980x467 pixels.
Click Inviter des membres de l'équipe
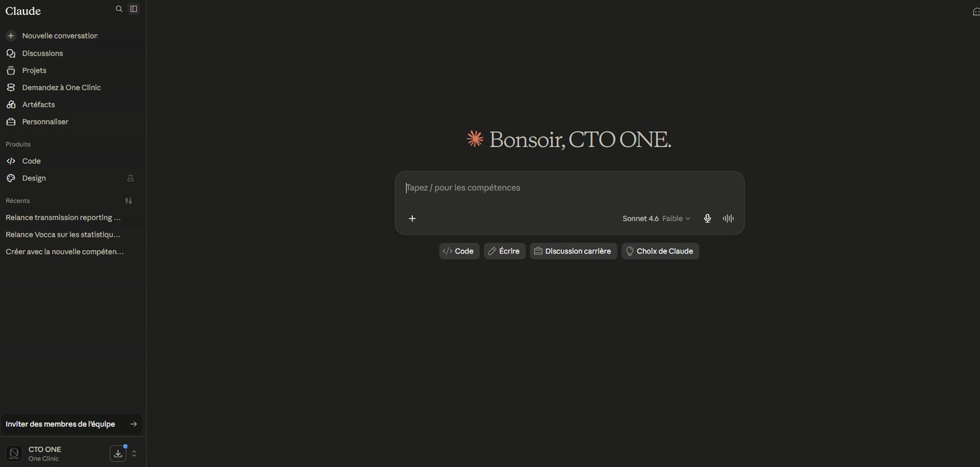71,424
